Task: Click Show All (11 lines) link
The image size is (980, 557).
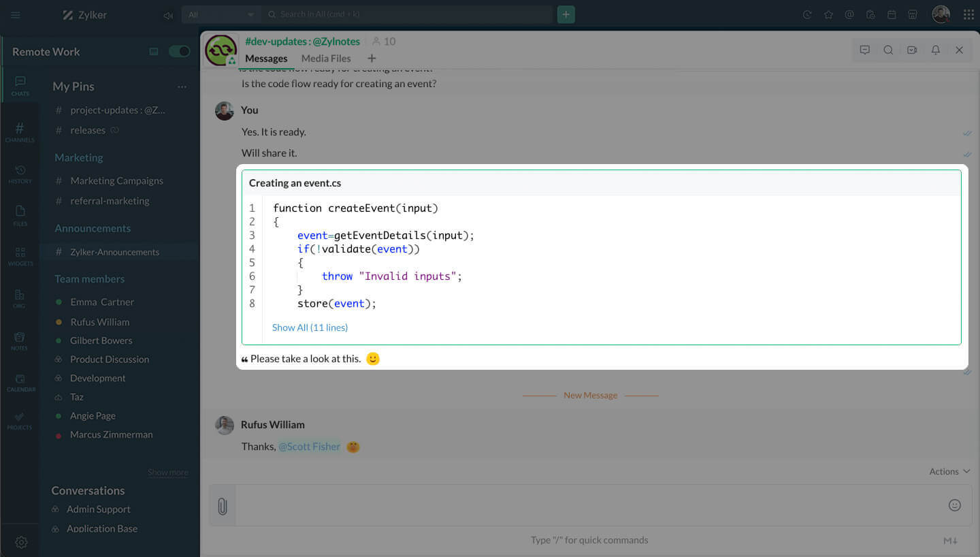Action: coord(310,328)
